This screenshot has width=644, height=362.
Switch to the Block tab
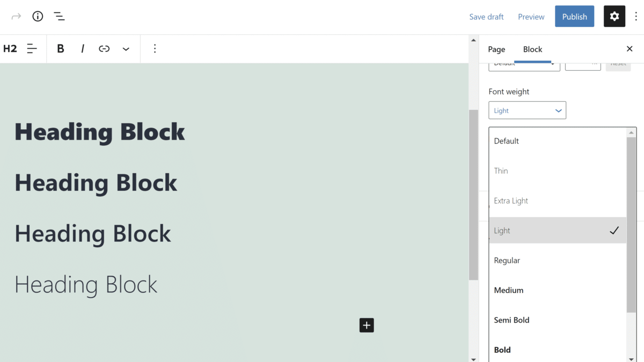532,49
